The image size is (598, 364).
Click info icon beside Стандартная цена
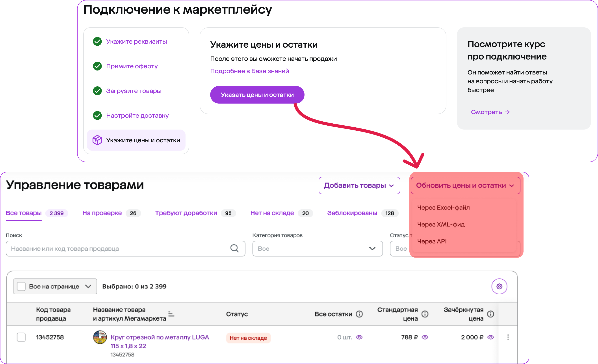425,314
